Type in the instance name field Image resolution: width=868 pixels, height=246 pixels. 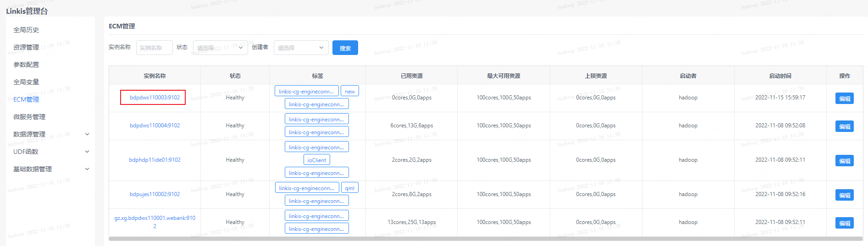(x=154, y=48)
